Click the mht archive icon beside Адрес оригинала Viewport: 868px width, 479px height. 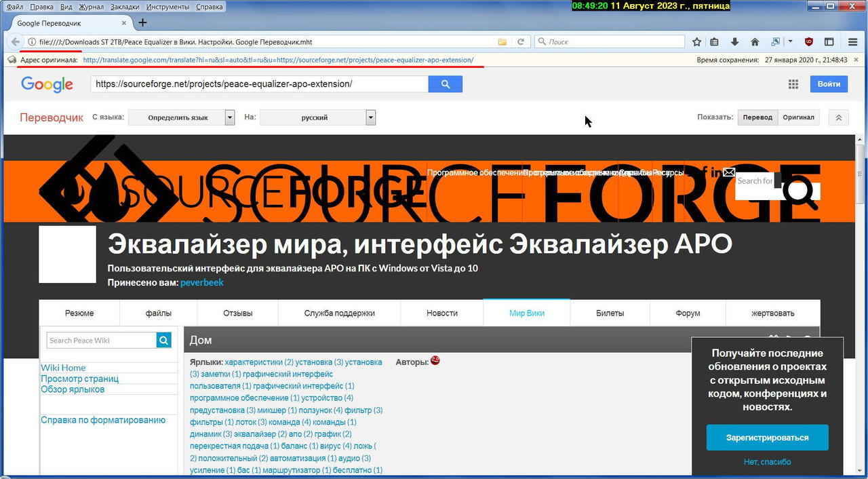pos(12,60)
